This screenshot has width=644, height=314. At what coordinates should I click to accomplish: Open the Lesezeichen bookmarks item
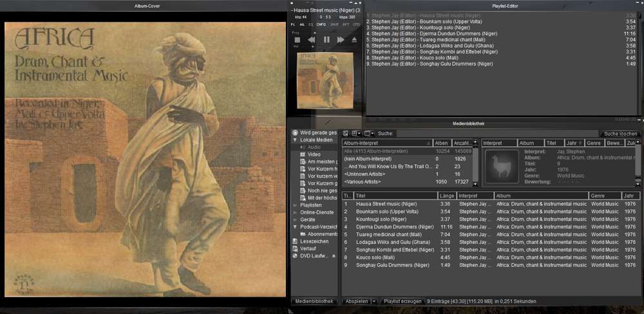[313, 241]
